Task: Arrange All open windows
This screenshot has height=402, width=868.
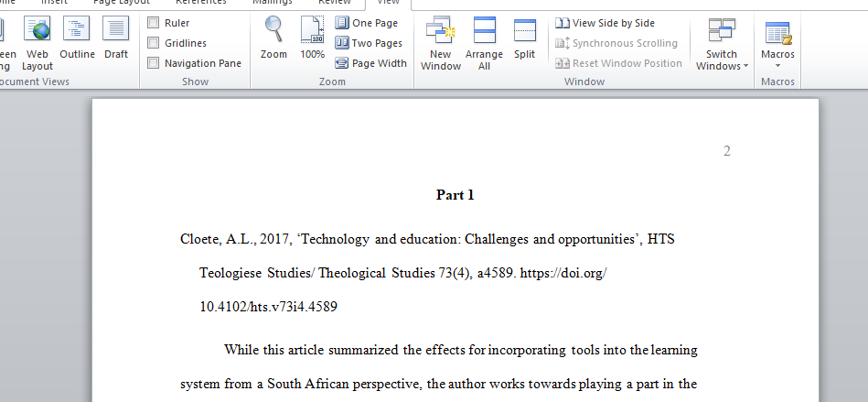Action: tap(484, 43)
